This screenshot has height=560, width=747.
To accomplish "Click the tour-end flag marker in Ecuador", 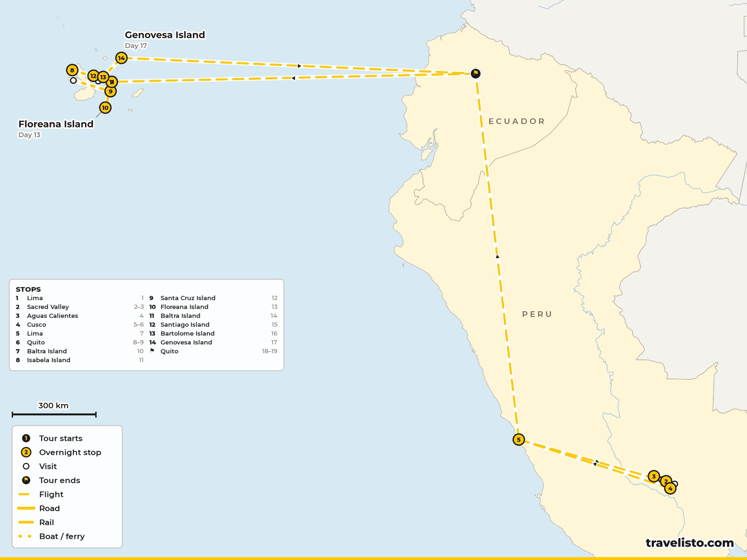I will pos(475,73).
